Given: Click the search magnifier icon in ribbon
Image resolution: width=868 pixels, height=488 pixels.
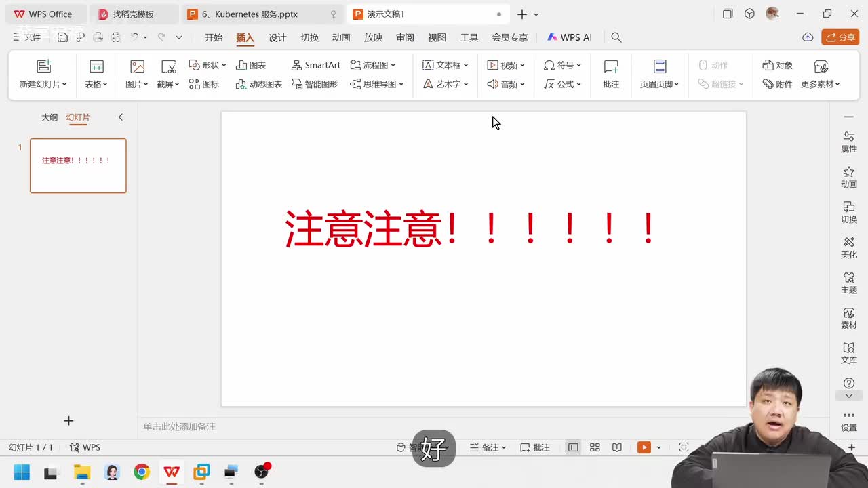Looking at the screenshot, I should click(616, 37).
